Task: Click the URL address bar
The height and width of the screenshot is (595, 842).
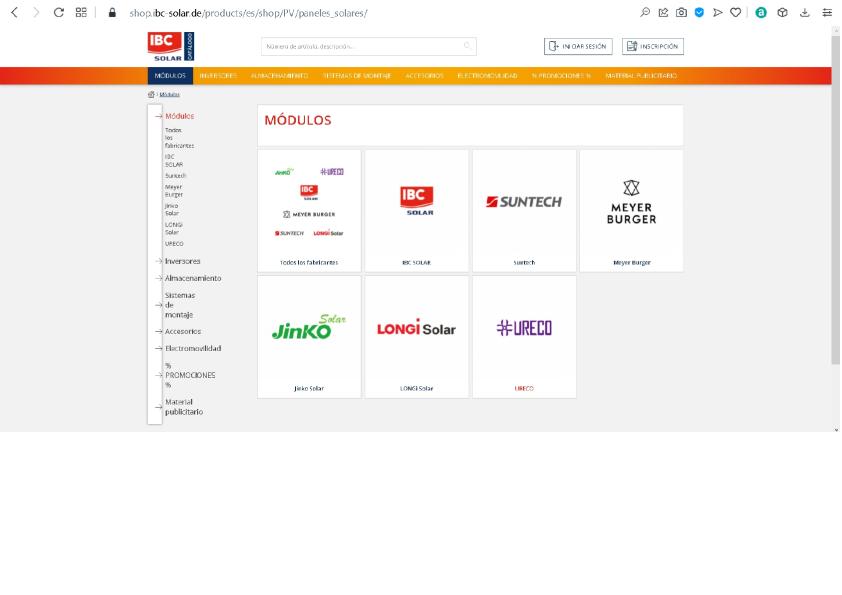Action: click(x=248, y=13)
